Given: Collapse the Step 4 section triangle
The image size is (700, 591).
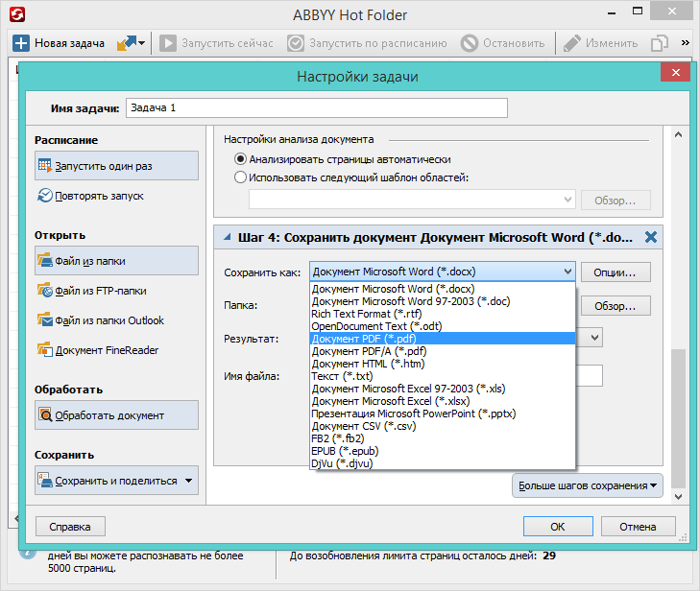Looking at the screenshot, I should [228, 237].
